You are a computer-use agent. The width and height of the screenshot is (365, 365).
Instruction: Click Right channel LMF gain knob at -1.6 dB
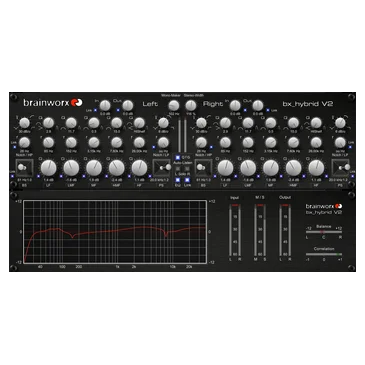click(248, 168)
